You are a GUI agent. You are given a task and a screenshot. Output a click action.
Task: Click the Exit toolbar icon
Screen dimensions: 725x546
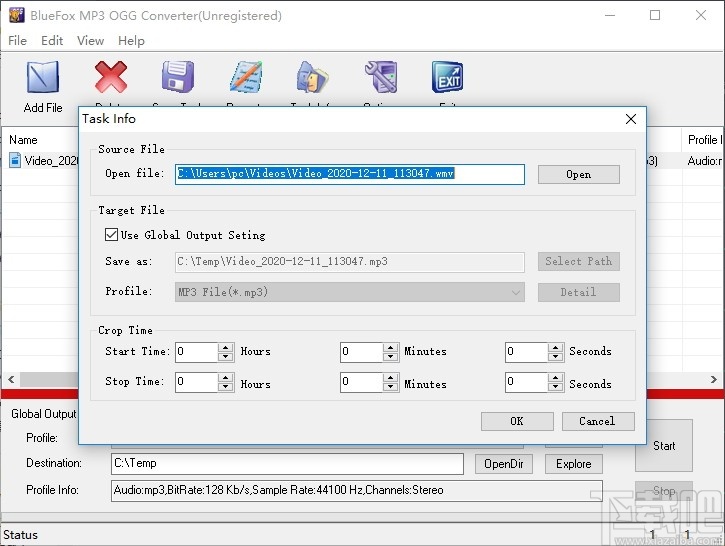coord(448,77)
